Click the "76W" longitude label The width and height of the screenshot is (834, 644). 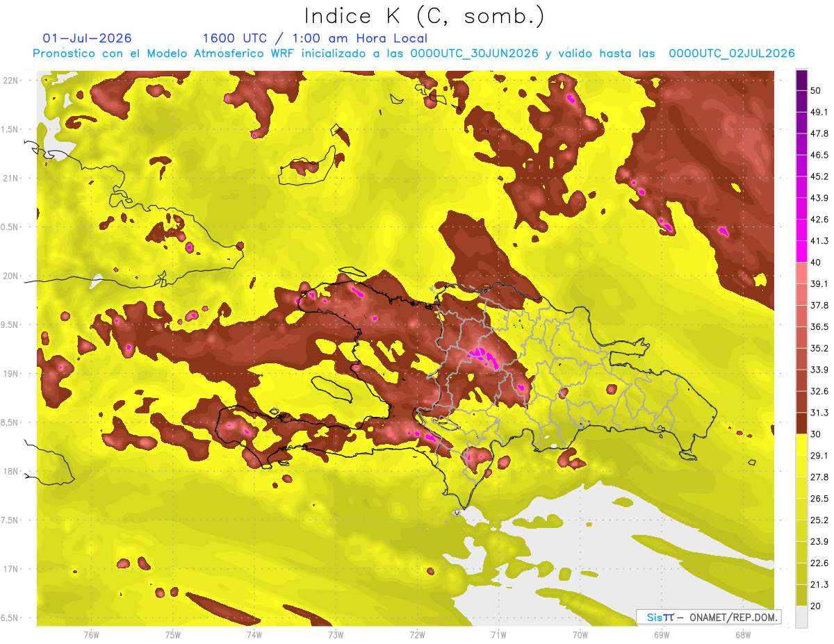click(91, 635)
